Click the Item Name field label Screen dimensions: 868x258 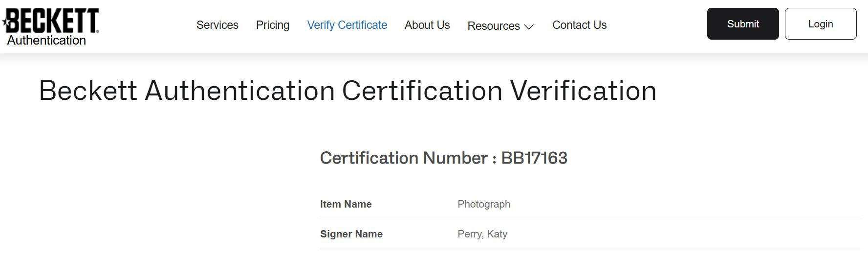coord(346,204)
